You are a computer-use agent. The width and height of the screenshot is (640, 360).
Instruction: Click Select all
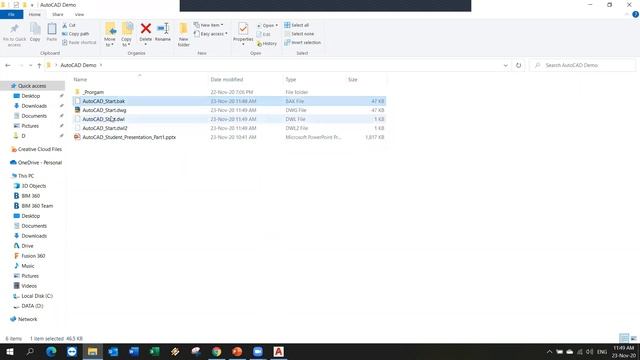297,25
